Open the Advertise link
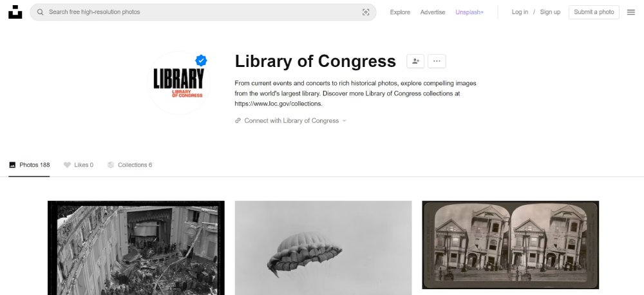This screenshot has height=295, width=644. tap(433, 12)
